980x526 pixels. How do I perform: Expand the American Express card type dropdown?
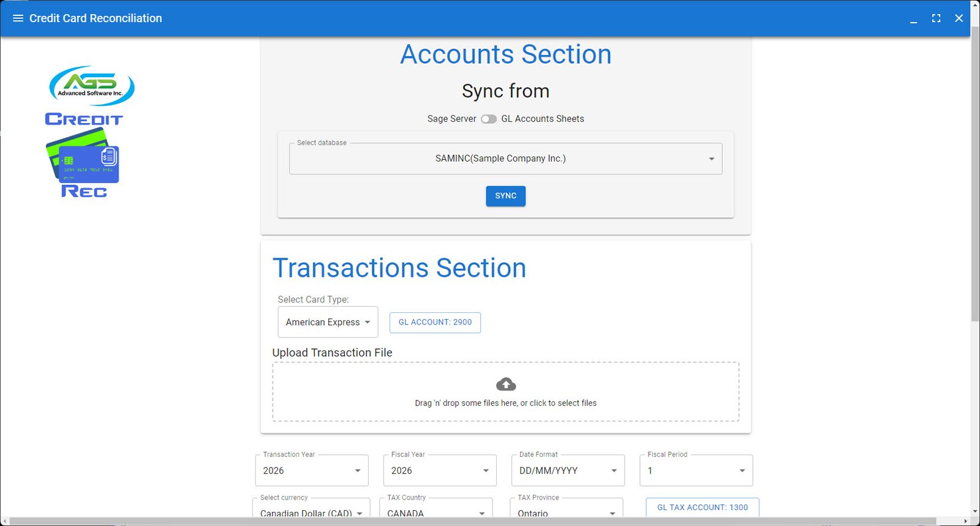pyautogui.click(x=328, y=322)
